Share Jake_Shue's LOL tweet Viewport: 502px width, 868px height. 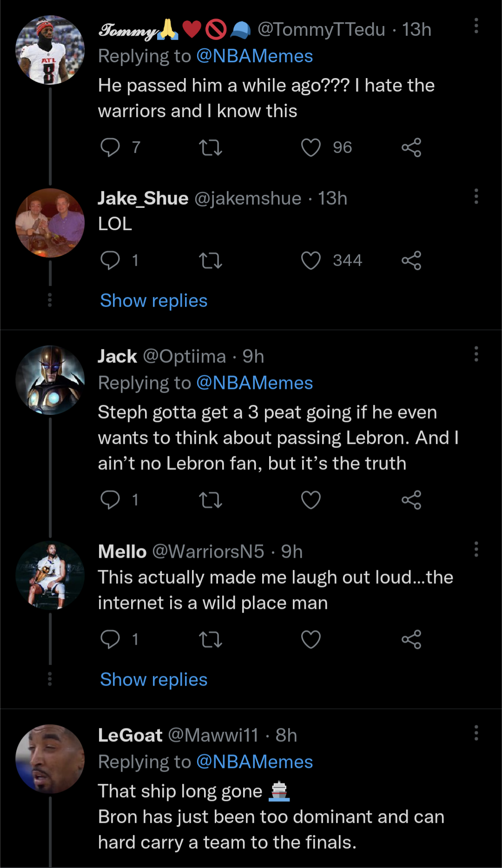pyautogui.click(x=411, y=260)
